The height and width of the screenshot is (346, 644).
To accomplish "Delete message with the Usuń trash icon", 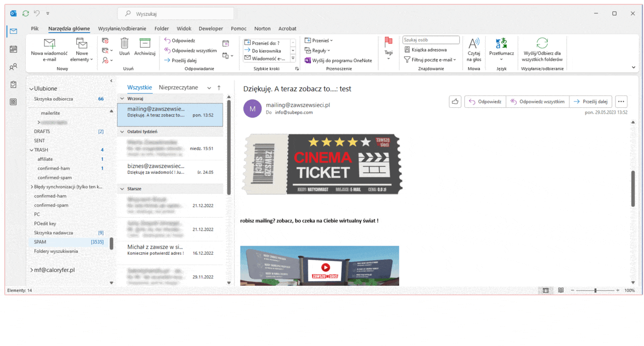I will click(125, 45).
